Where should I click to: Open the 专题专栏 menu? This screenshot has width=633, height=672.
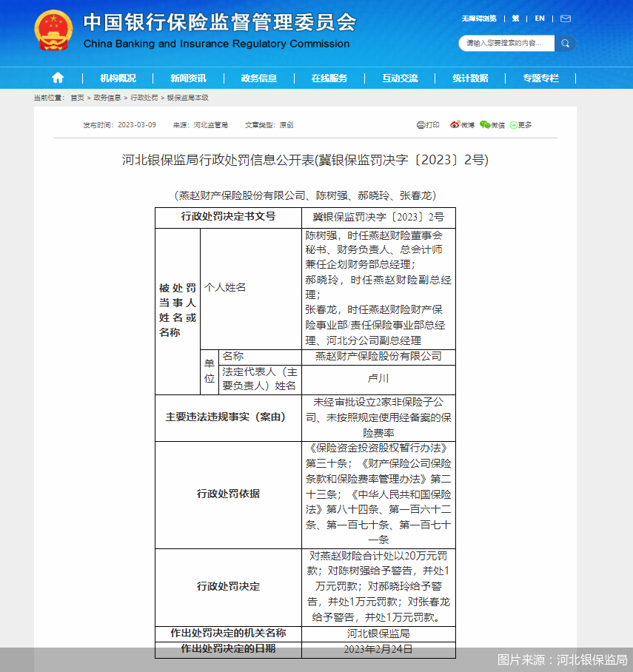coord(540,78)
